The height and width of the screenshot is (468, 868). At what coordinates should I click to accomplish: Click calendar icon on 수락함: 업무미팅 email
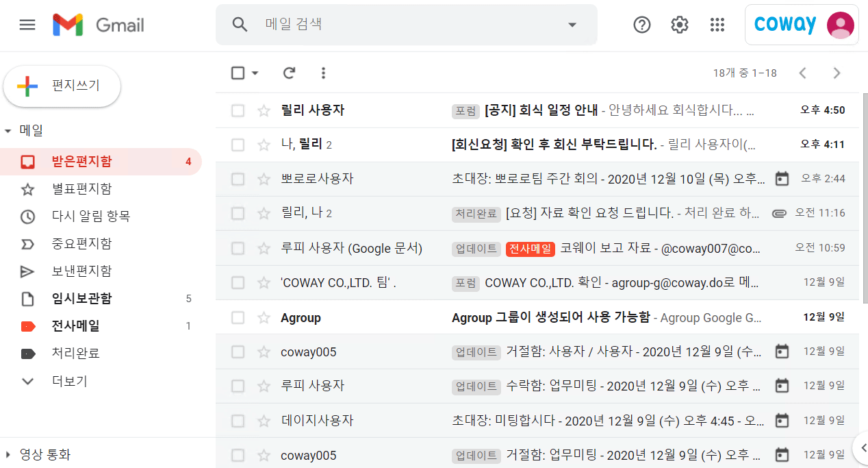tap(782, 386)
